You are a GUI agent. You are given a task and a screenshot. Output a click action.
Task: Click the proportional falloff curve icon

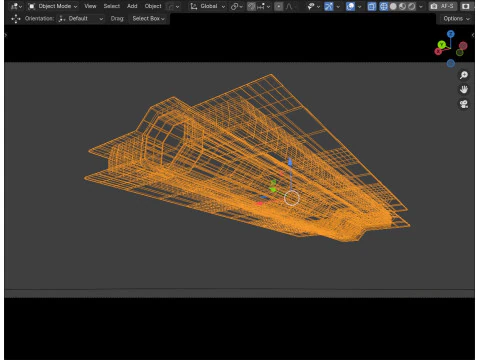(x=289, y=6)
